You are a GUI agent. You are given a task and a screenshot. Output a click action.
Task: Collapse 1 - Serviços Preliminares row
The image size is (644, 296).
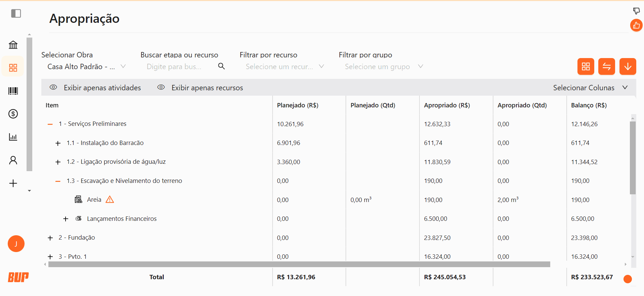(50, 124)
